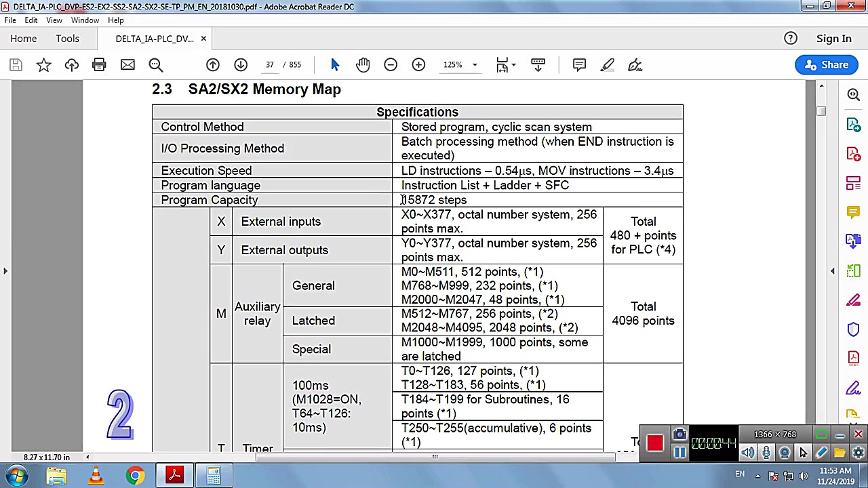Go to the previous page with up arrow
The image size is (868, 488).
(213, 65)
